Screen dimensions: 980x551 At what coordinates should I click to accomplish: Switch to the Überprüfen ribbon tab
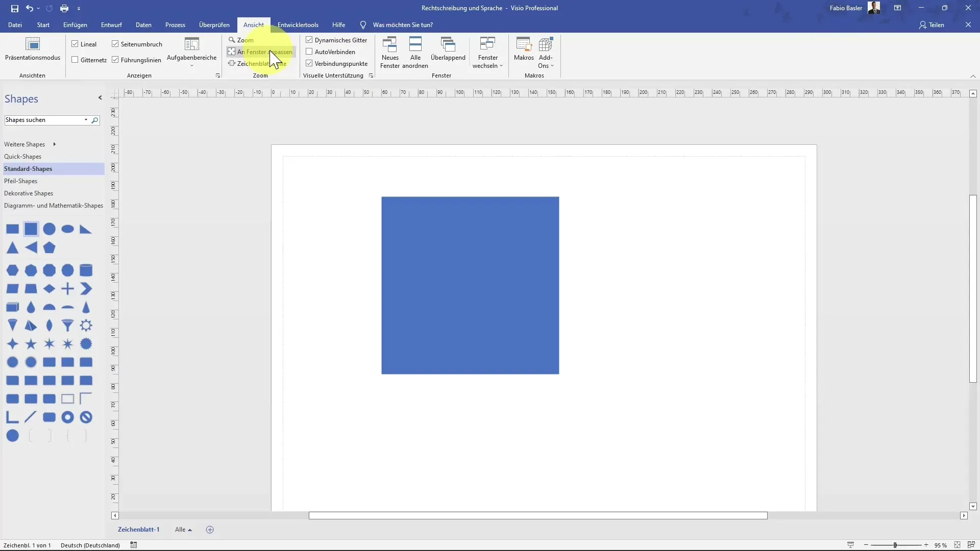(x=214, y=25)
